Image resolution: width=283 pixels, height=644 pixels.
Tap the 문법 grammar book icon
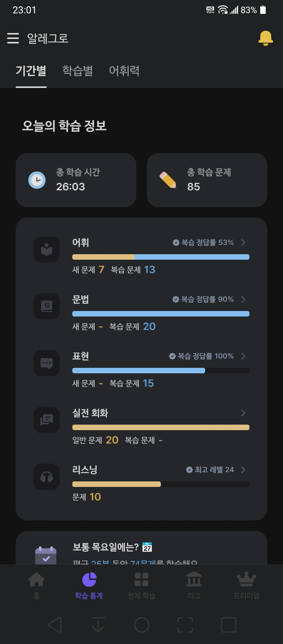(47, 306)
